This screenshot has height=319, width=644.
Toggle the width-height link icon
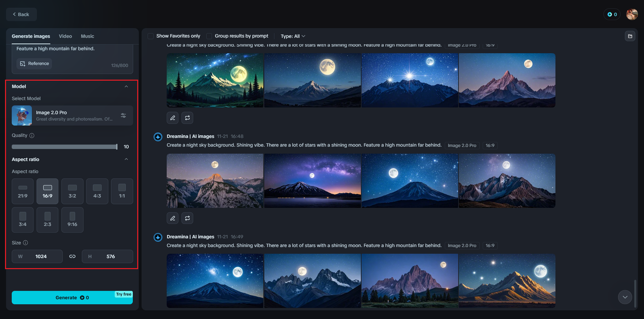tap(72, 256)
